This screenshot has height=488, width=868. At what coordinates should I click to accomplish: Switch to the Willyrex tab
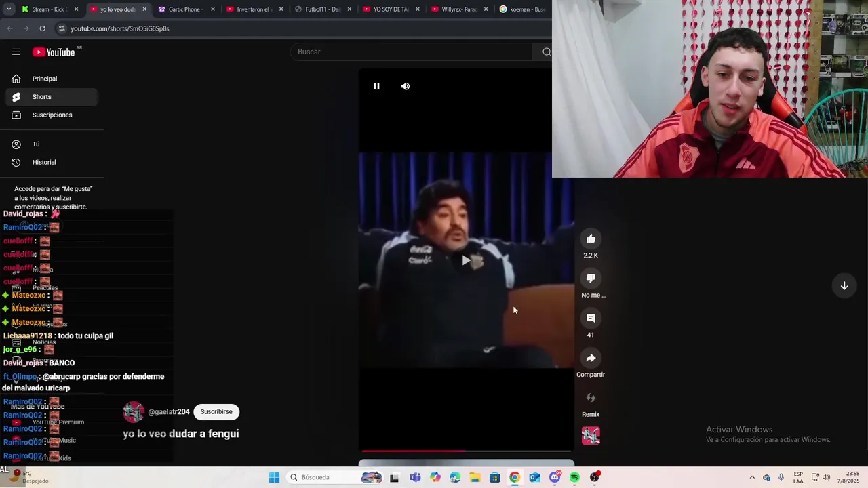tap(460, 9)
